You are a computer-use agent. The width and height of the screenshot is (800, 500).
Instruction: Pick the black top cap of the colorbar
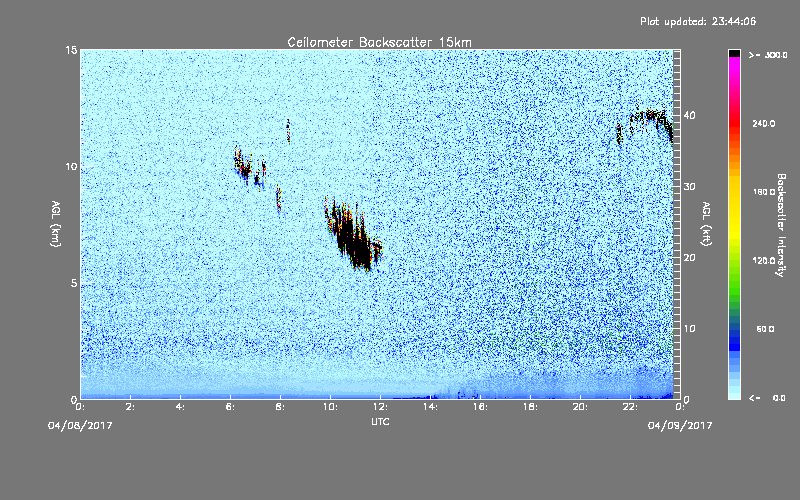734,53
